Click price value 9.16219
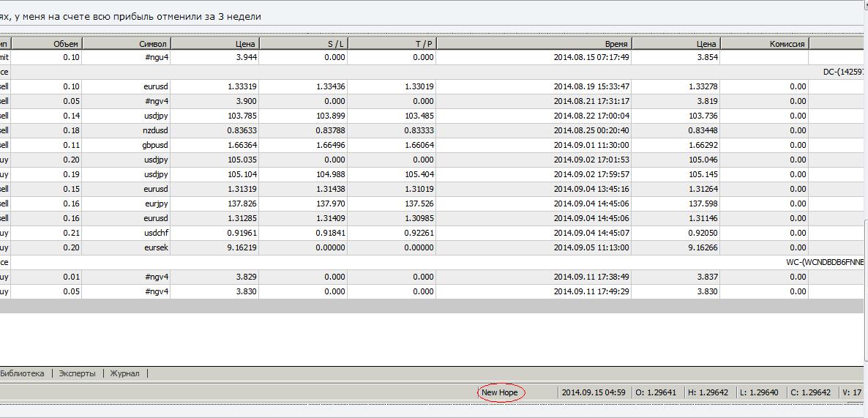Image resolution: width=868 pixels, height=418 pixels. [x=242, y=247]
